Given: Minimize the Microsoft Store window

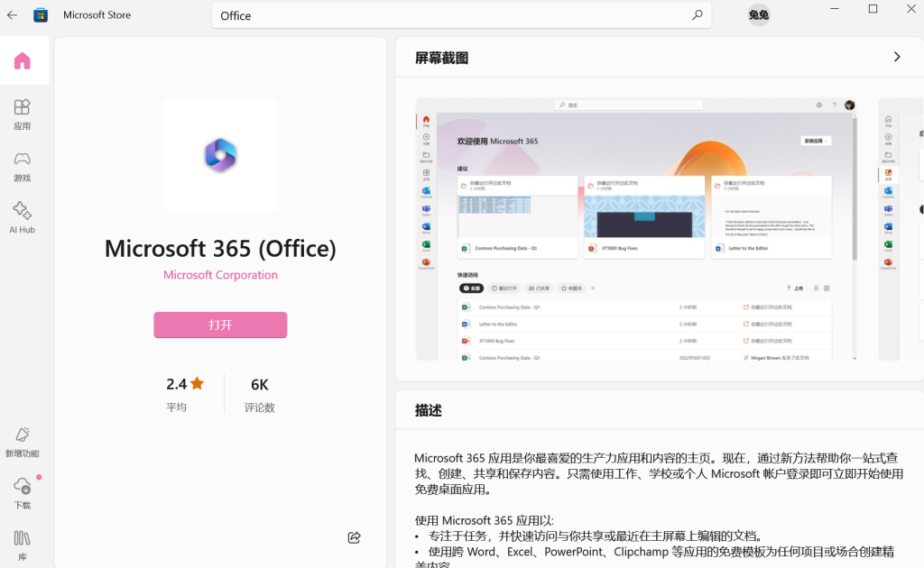Looking at the screenshot, I should pyautogui.click(x=835, y=9).
